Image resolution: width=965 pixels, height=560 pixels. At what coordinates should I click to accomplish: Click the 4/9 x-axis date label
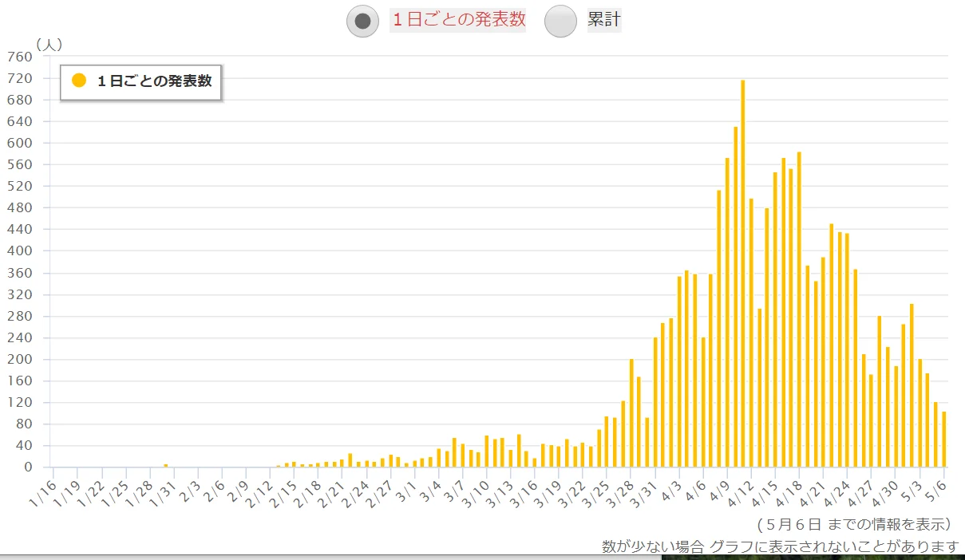(719, 485)
